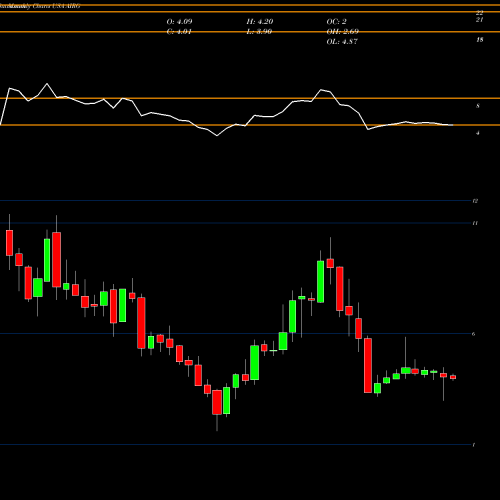Viewport: 500px width, 500px height.
Task: Click the 'OL: 4.87' value label
Action: tap(342, 42)
